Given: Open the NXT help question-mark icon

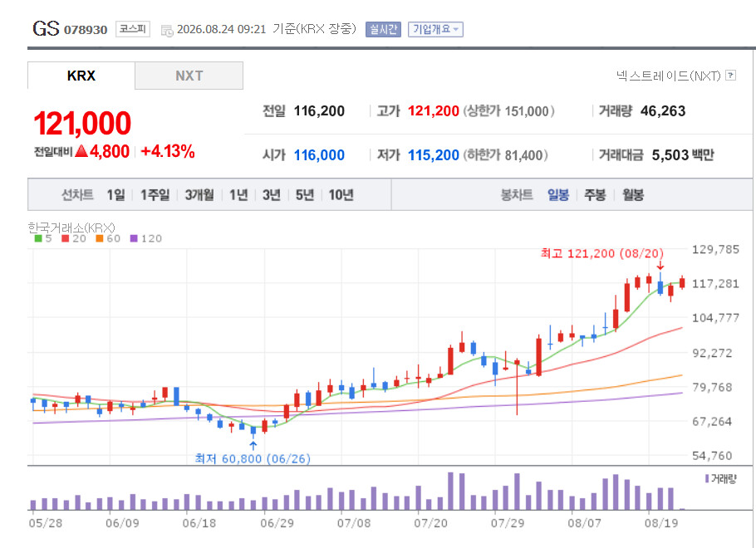Looking at the screenshot, I should tap(730, 76).
